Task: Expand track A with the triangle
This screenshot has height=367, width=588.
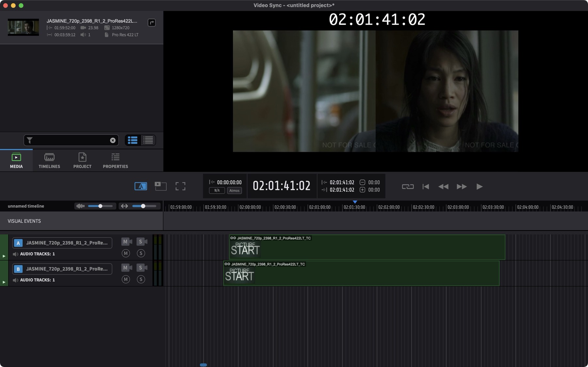Action: click(4, 256)
